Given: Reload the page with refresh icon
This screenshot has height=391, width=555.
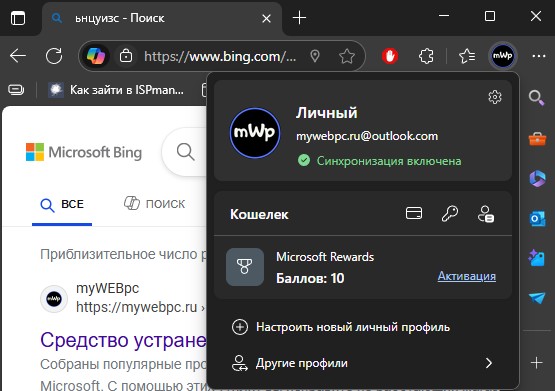Looking at the screenshot, I should (54, 56).
